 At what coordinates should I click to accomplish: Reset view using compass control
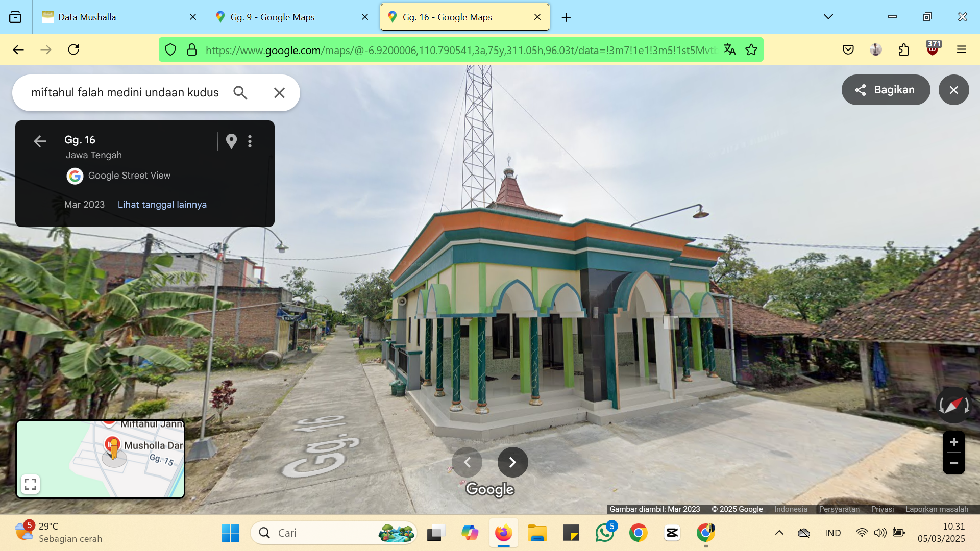[x=954, y=405]
